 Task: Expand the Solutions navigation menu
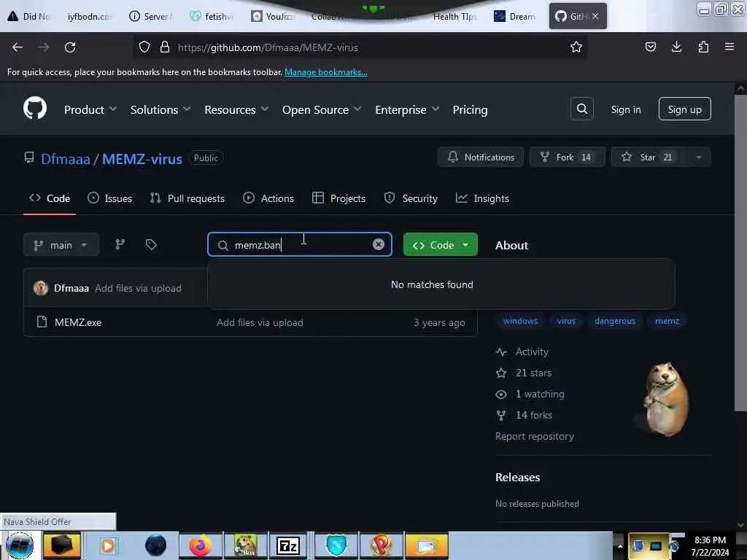(x=160, y=109)
